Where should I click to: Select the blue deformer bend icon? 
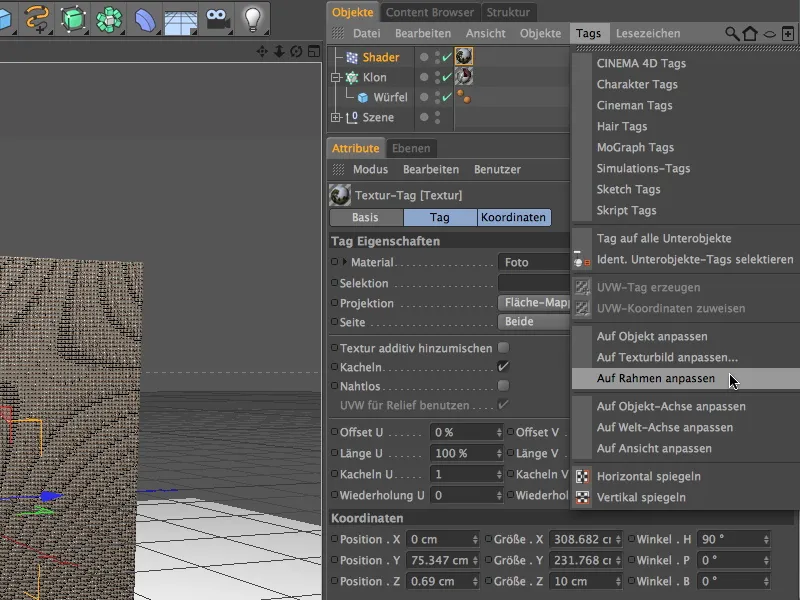[x=145, y=19]
